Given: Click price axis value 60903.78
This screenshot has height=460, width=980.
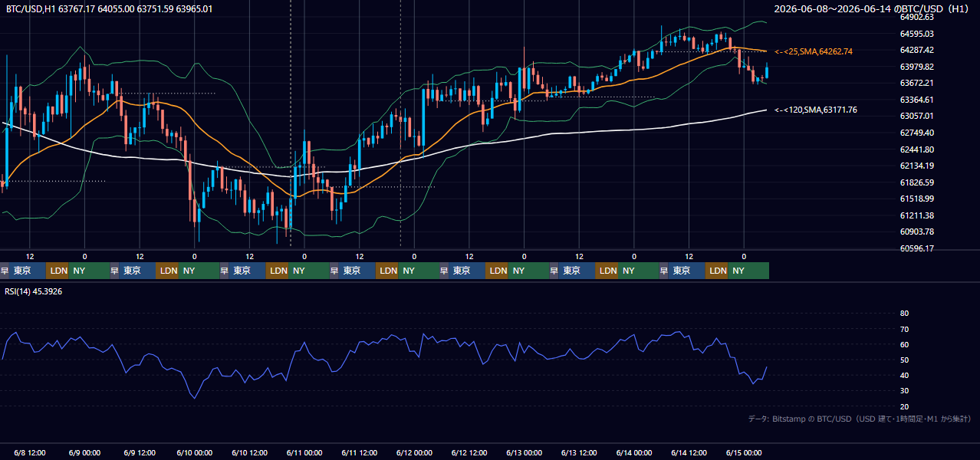Looking at the screenshot, I should (x=916, y=232).
